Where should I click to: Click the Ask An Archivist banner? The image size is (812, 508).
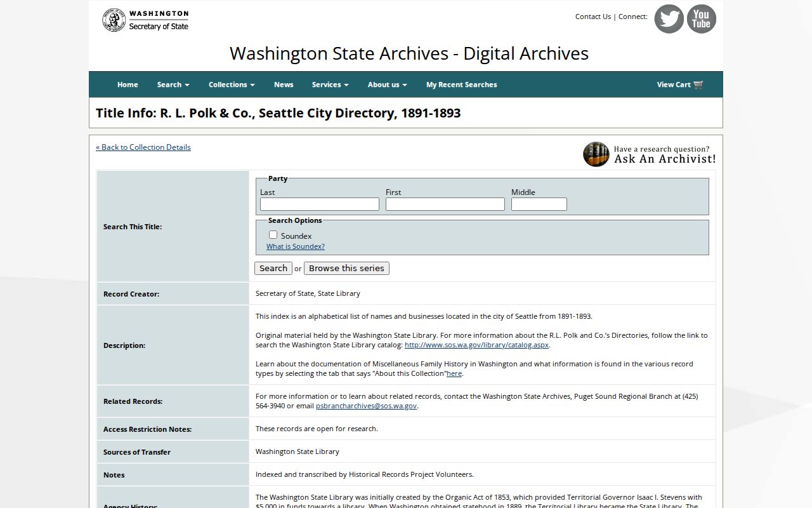point(650,154)
